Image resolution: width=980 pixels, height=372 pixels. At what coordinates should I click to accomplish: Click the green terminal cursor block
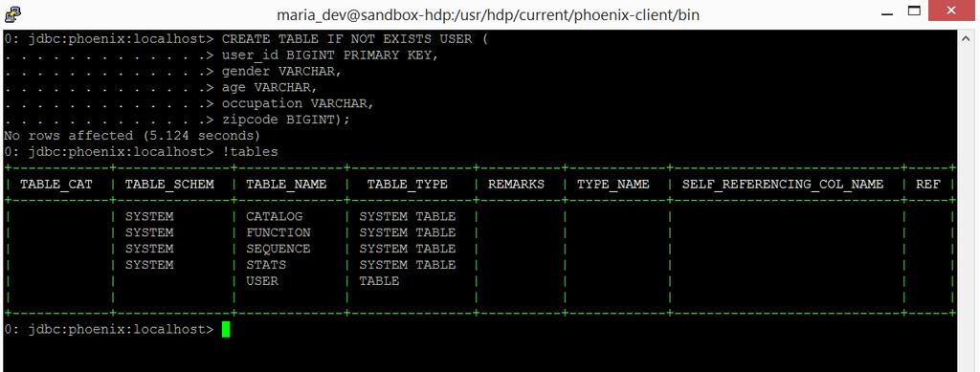click(226, 329)
